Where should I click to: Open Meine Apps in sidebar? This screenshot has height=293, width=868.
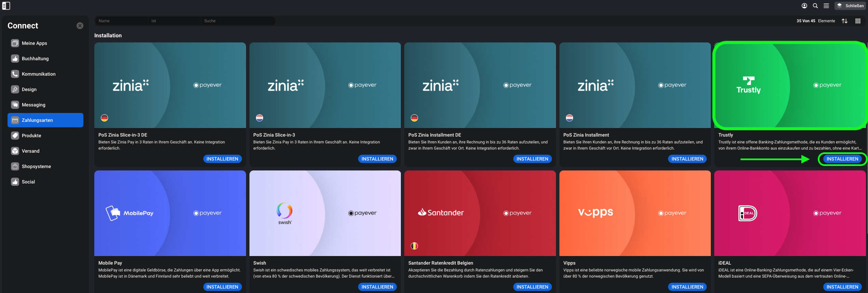(45, 43)
